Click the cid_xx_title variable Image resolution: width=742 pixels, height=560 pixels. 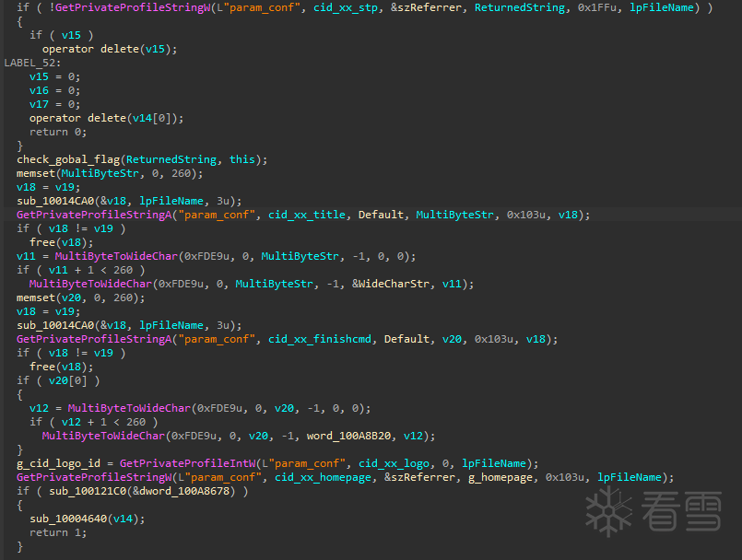(x=307, y=215)
